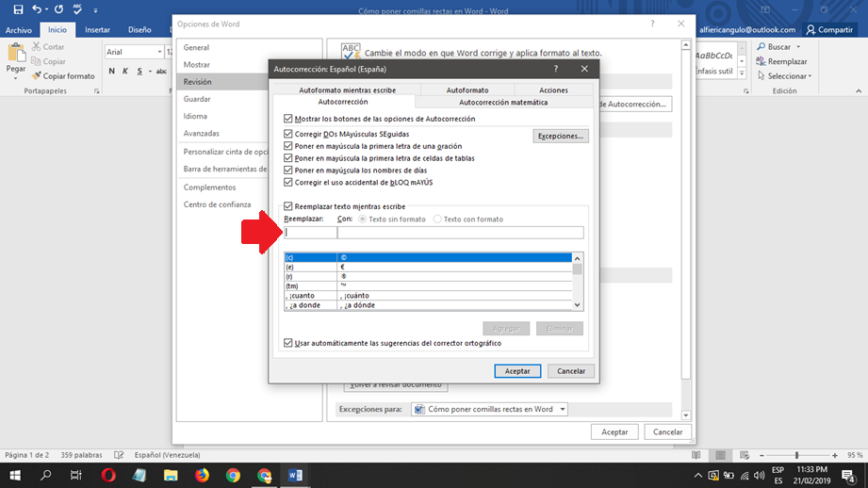Open Customize Quick Access Toolbar dropdown
Viewport: 868px width, 488px height.
pos(95,10)
